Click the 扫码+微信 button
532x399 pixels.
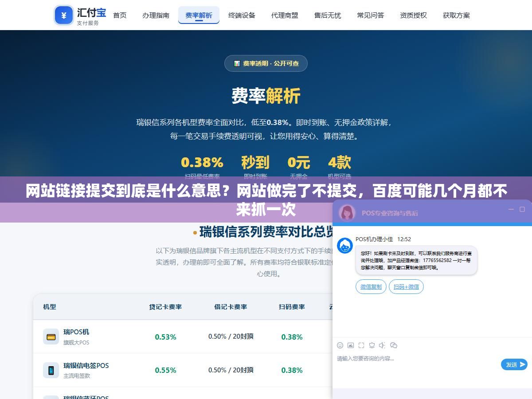(x=406, y=286)
